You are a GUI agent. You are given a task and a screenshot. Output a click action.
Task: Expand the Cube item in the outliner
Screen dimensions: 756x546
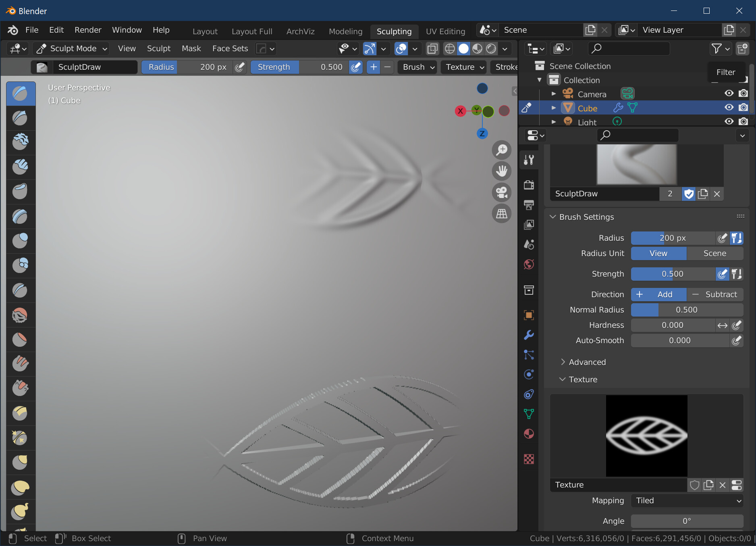coord(554,108)
